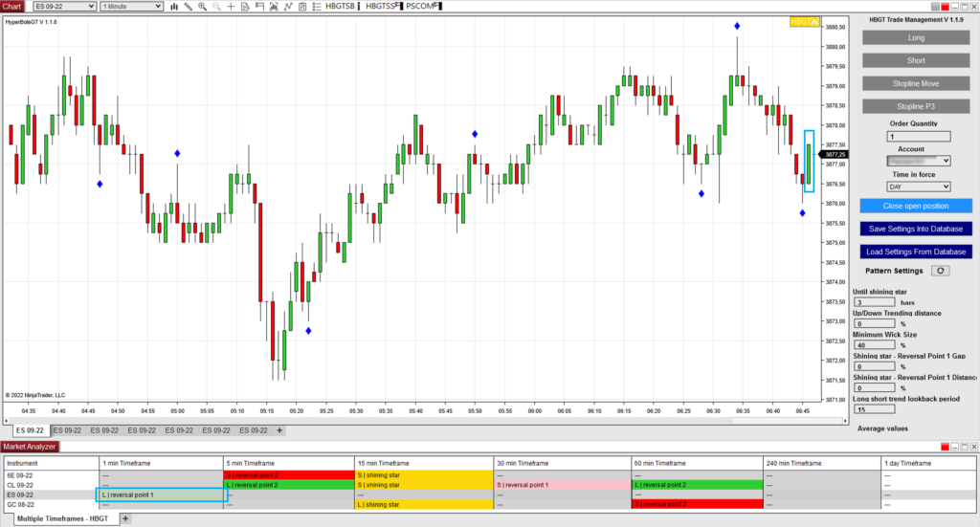Click the gray link button in chart title bar
The width and height of the screenshot is (980, 527).
[936, 7]
